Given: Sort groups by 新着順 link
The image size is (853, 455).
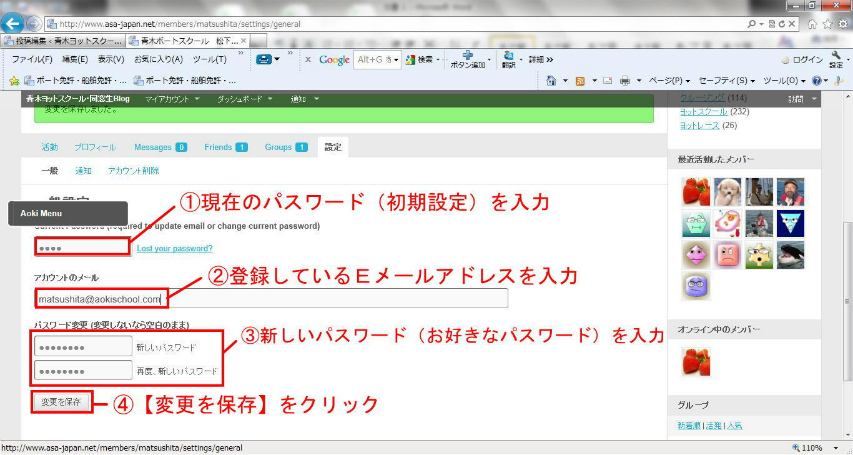Looking at the screenshot, I should tap(689, 426).
